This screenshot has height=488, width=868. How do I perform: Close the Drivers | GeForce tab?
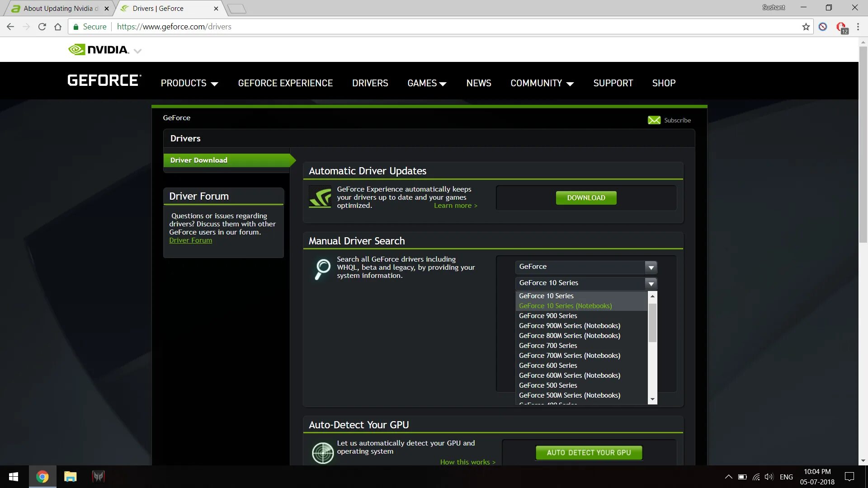pos(216,9)
